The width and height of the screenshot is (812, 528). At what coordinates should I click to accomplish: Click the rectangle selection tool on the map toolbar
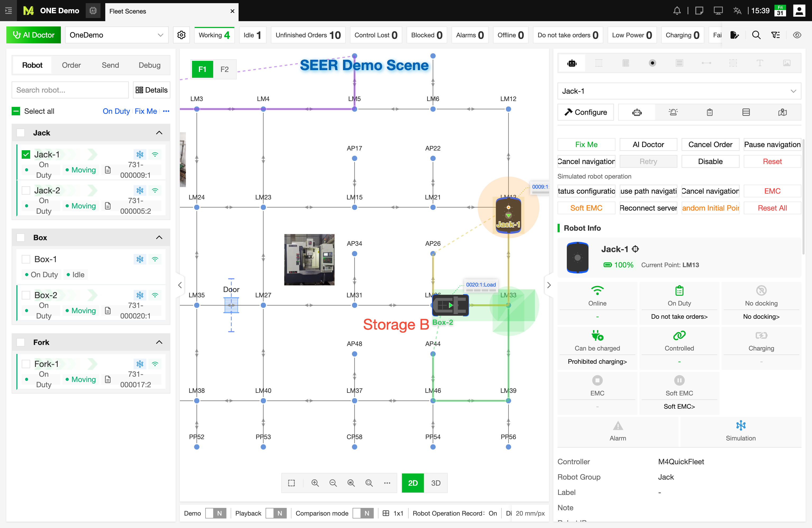(x=291, y=483)
